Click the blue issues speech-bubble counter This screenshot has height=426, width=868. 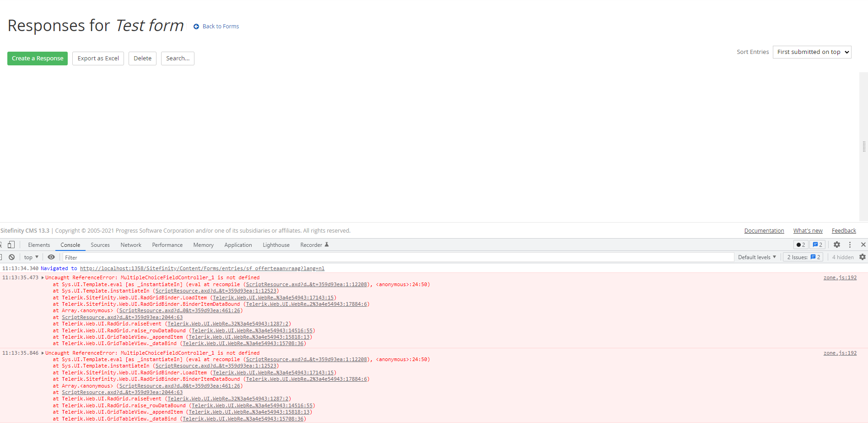[x=817, y=245]
